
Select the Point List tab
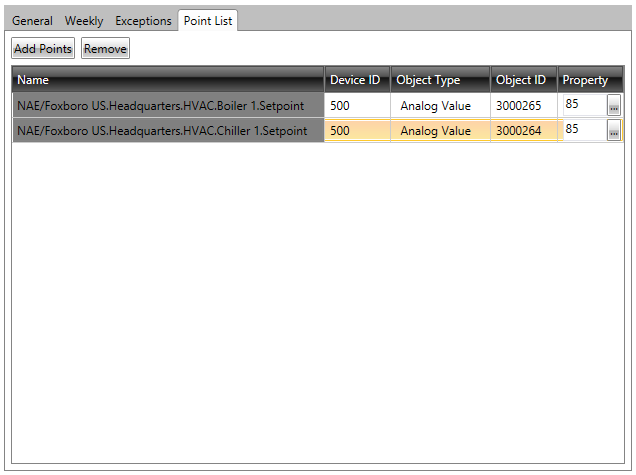click(208, 21)
